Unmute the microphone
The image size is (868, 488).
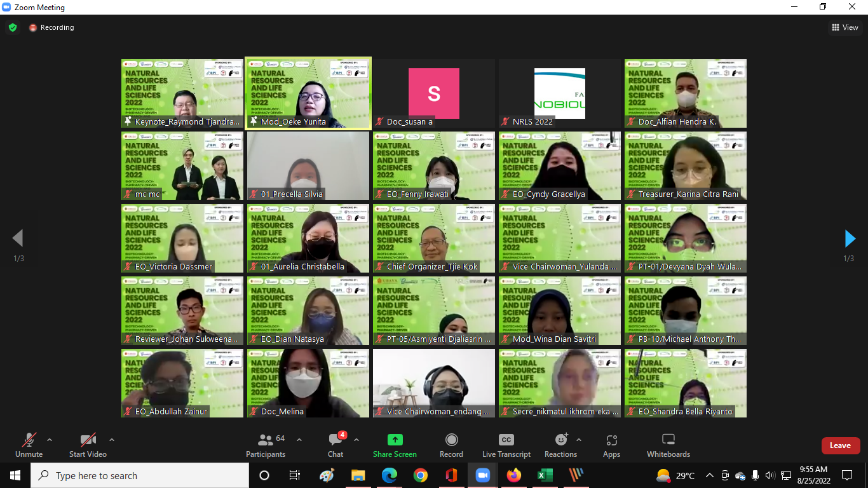(x=29, y=440)
